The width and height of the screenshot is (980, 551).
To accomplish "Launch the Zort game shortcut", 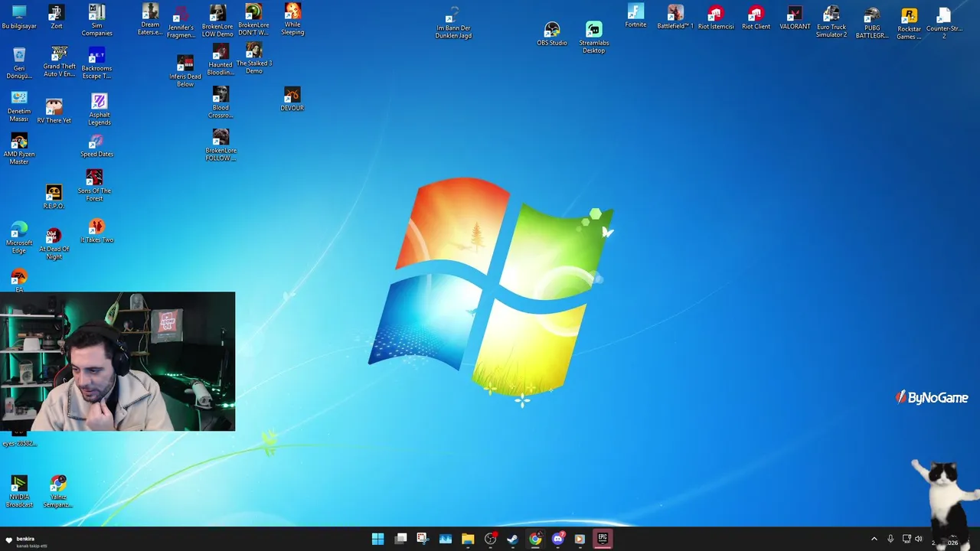I will (56, 17).
